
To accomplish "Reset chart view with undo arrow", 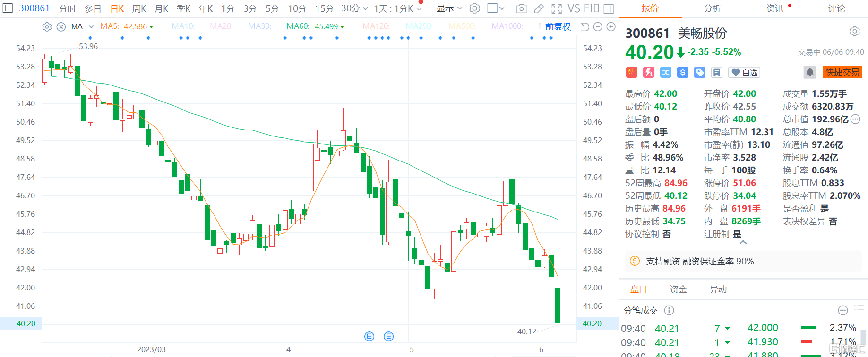I will [584, 27].
